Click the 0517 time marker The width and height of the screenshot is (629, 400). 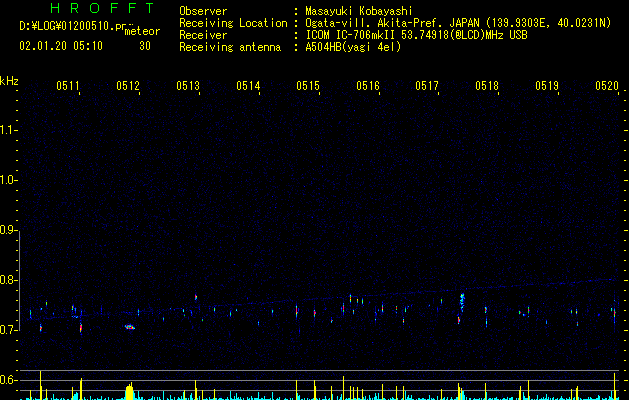[427, 85]
